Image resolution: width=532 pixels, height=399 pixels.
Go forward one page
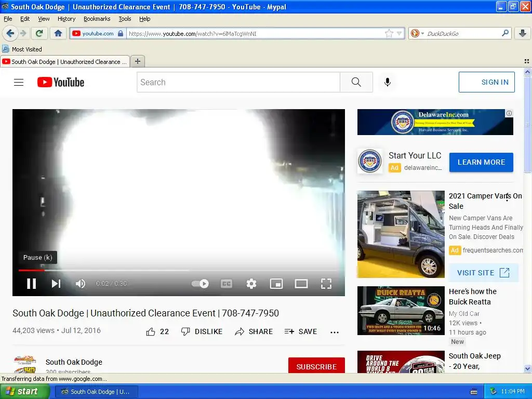click(x=23, y=33)
